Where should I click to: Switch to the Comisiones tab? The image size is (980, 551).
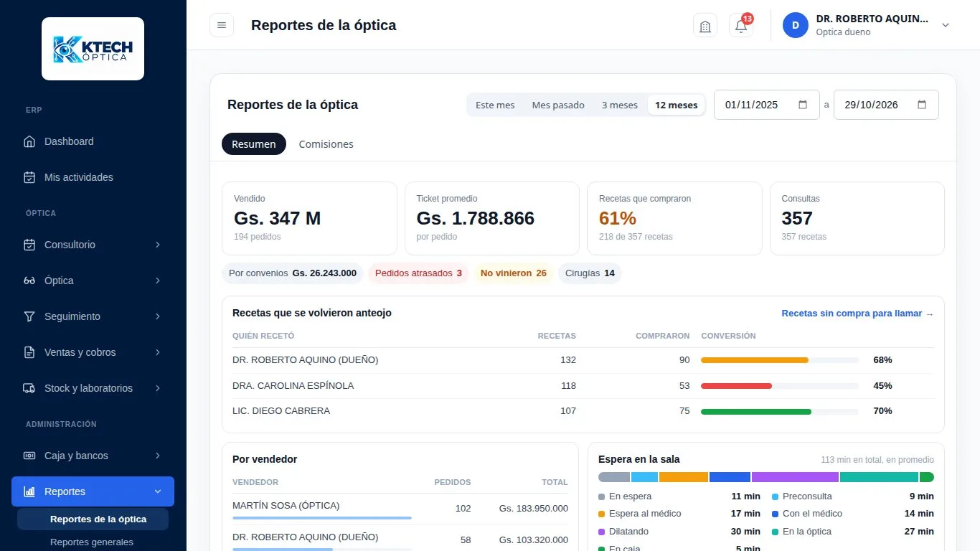pos(326,144)
